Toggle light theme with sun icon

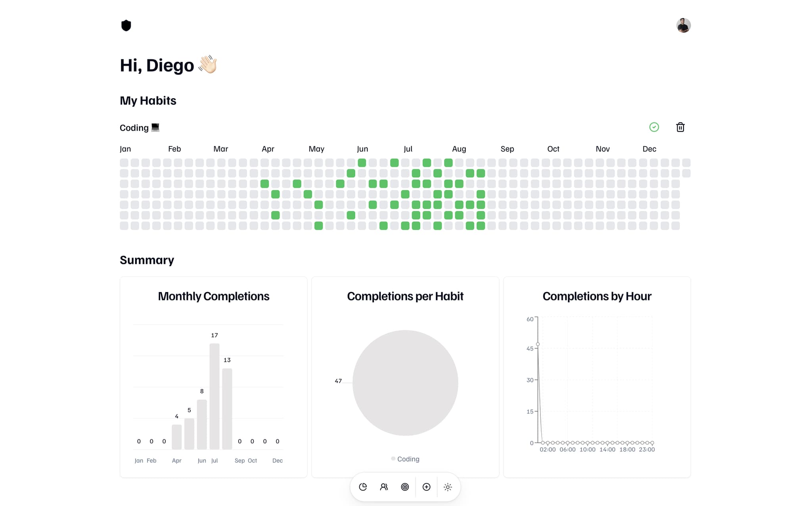[x=448, y=487]
